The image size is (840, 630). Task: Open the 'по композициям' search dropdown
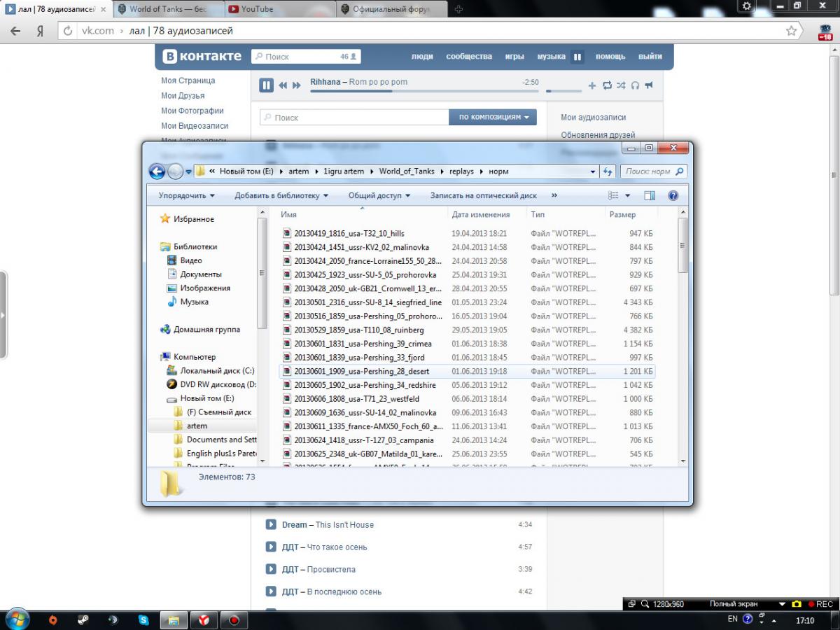pos(493,118)
